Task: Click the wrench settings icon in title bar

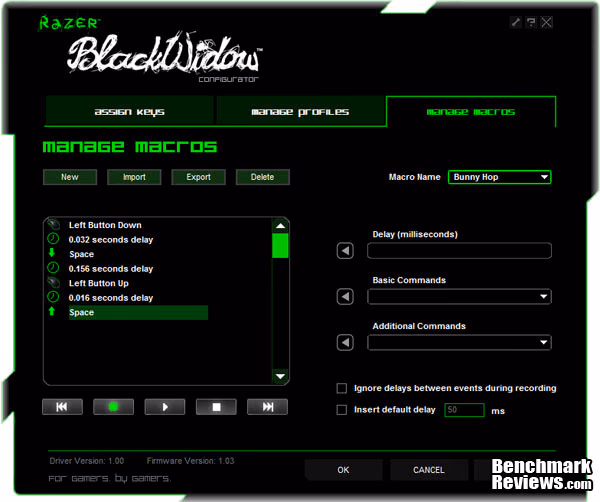Action: coord(516,22)
